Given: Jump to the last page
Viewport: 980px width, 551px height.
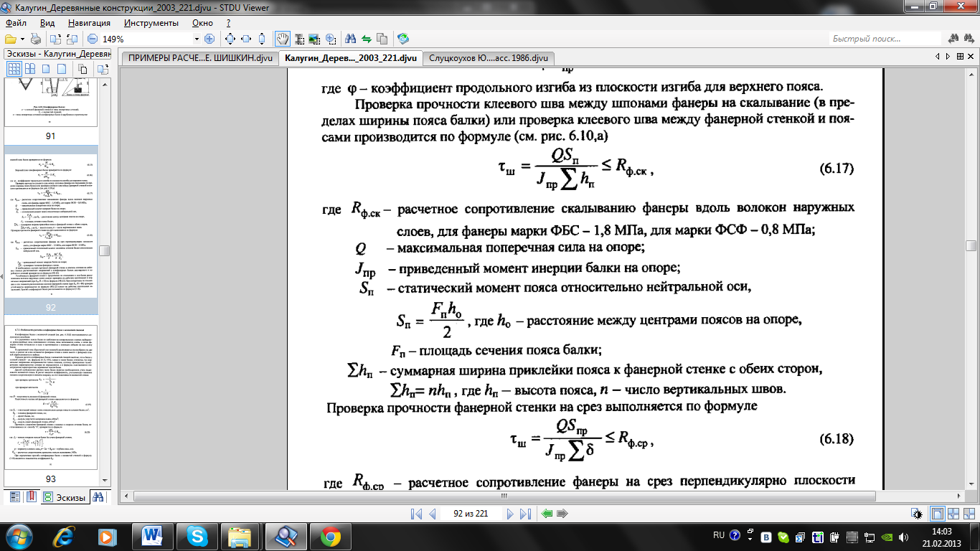Looking at the screenshot, I should point(525,514).
